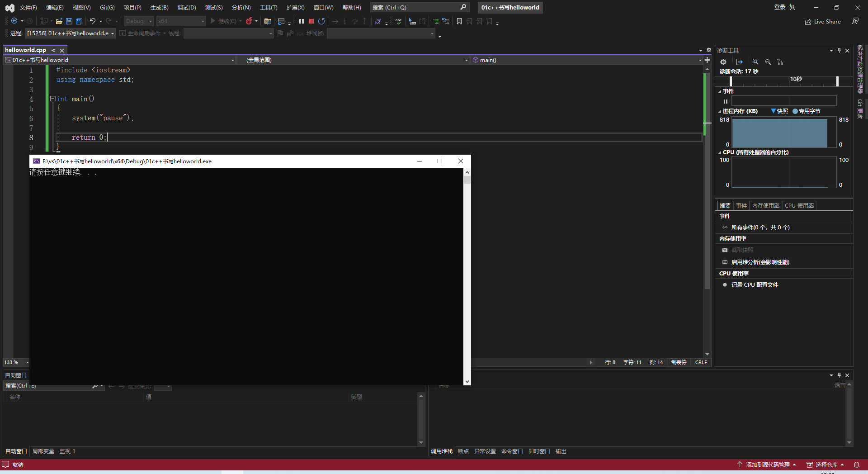Viewport: 868px width, 474px height.
Task: Switch to the 断点 tab
Action: (463, 451)
